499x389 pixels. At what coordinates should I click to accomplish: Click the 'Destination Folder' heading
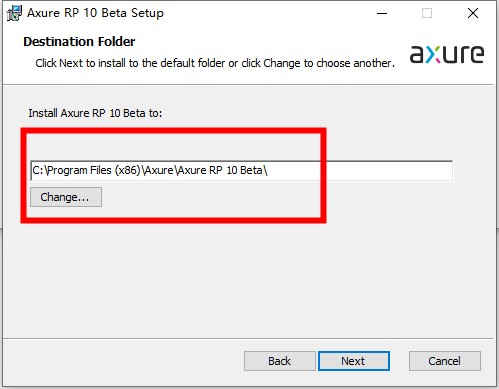(79, 42)
